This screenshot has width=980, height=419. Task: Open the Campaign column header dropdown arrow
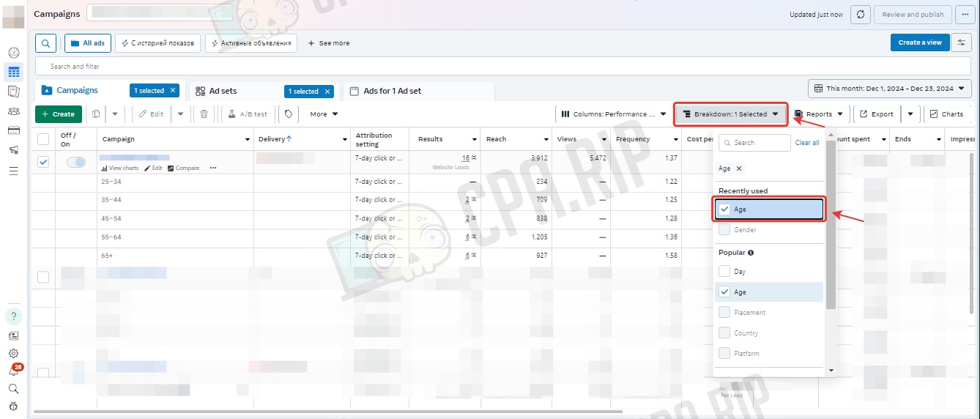coord(247,139)
